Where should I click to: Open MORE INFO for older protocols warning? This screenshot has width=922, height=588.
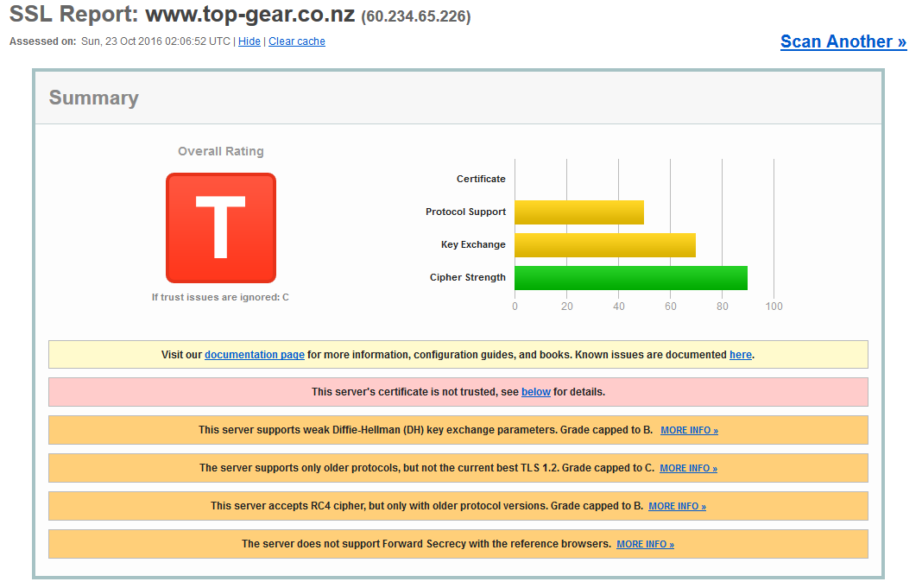pyautogui.click(x=689, y=468)
